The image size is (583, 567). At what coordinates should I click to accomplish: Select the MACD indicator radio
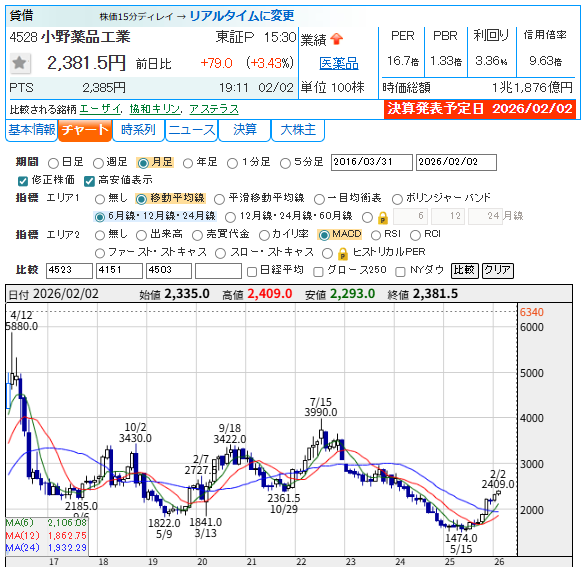tap(324, 235)
